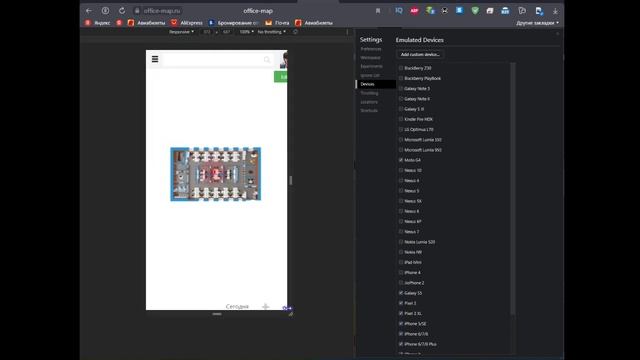The width and height of the screenshot is (640, 360).
Task: Open Shortcuts in Settings sidebar
Action: pyautogui.click(x=369, y=111)
